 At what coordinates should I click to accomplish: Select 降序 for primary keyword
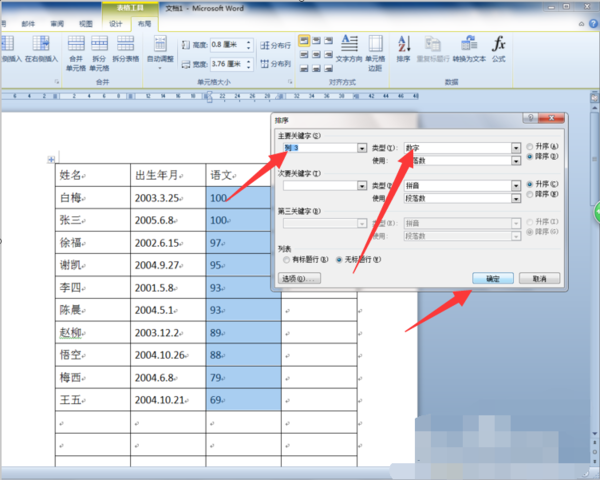(530, 156)
